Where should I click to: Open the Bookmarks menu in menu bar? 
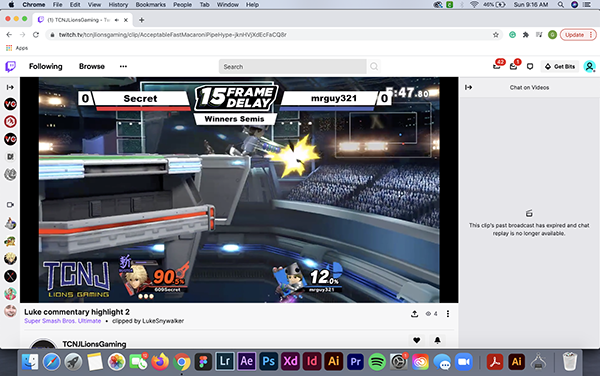pyautogui.click(x=151, y=5)
